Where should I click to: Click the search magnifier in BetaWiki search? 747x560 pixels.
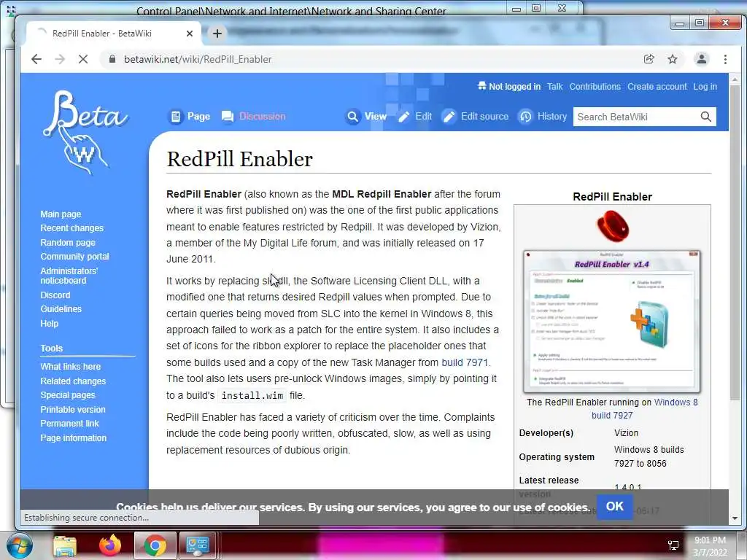point(705,117)
